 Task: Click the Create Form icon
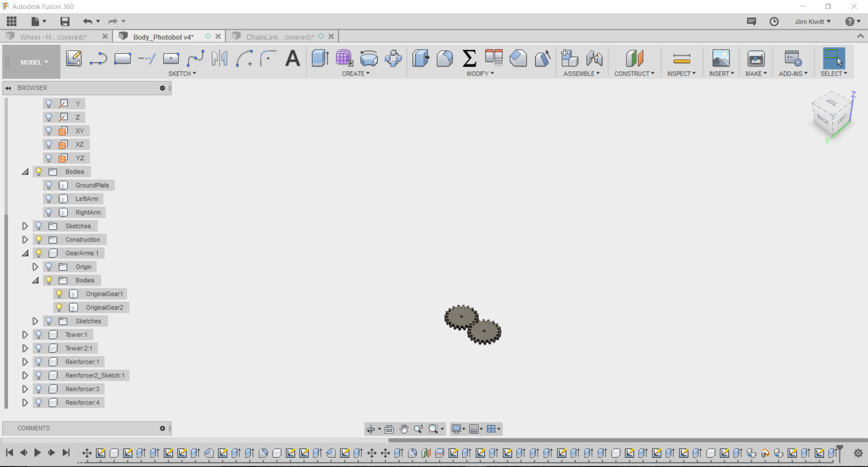point(344,58)
